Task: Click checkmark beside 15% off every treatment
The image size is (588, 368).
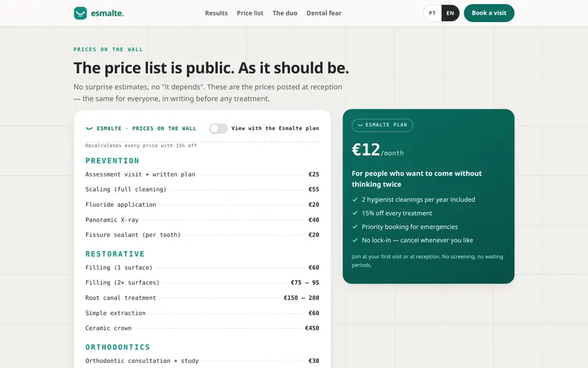Action: click(x=355, y=213)
